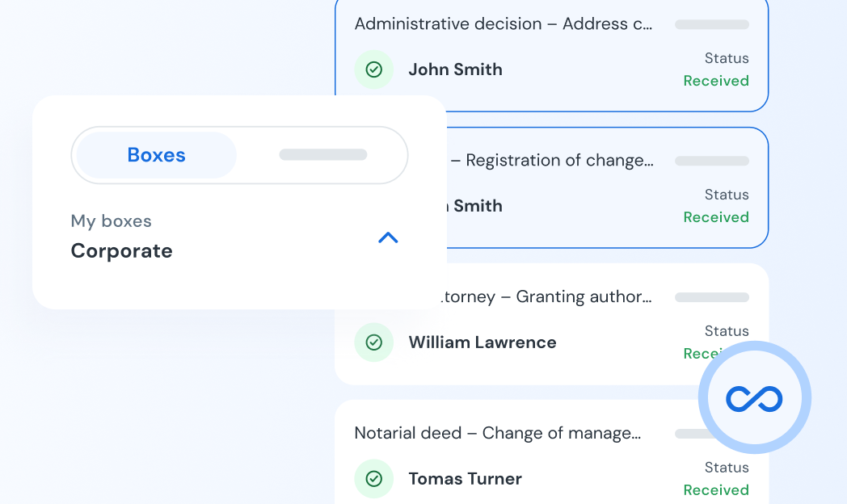Click the My boxes label

pyautogui.click(x=111, y=221)
